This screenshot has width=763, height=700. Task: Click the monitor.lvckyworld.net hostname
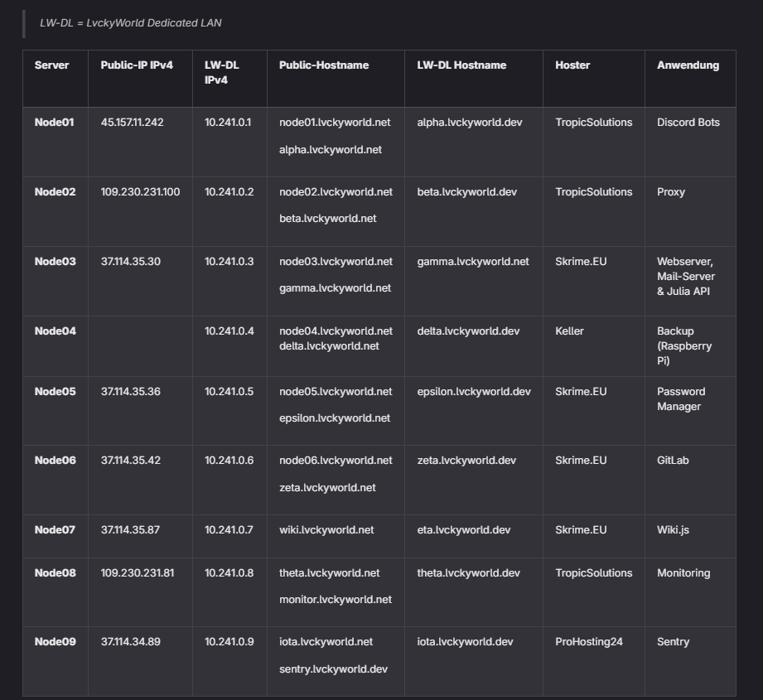coord(336,600)
